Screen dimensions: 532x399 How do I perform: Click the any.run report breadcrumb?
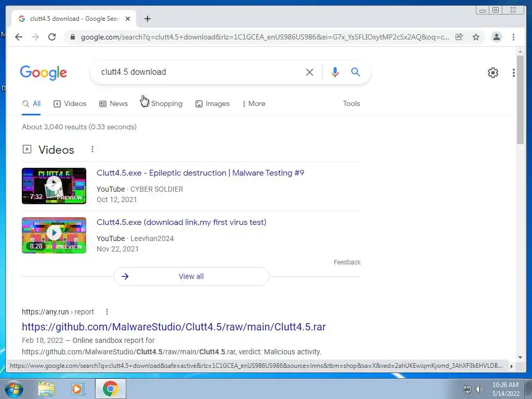pyautogui.click(x=58, y=312)
